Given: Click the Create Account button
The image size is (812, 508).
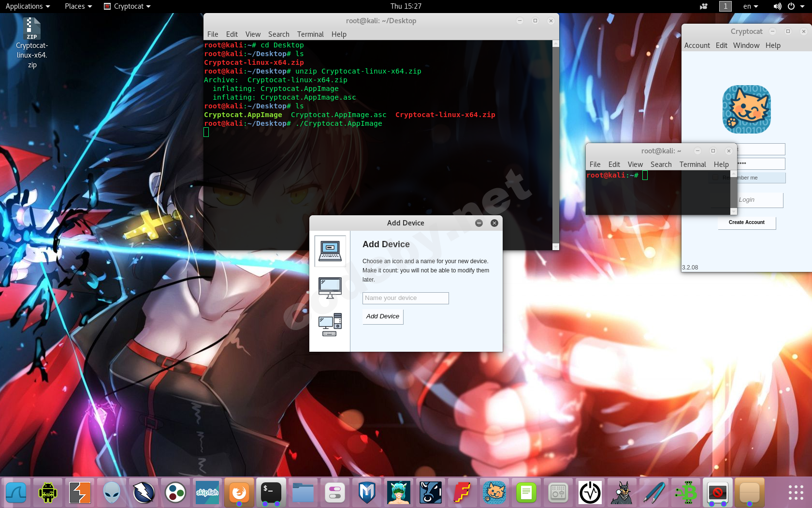Looking at the screenshot, I should click(746, 223).
